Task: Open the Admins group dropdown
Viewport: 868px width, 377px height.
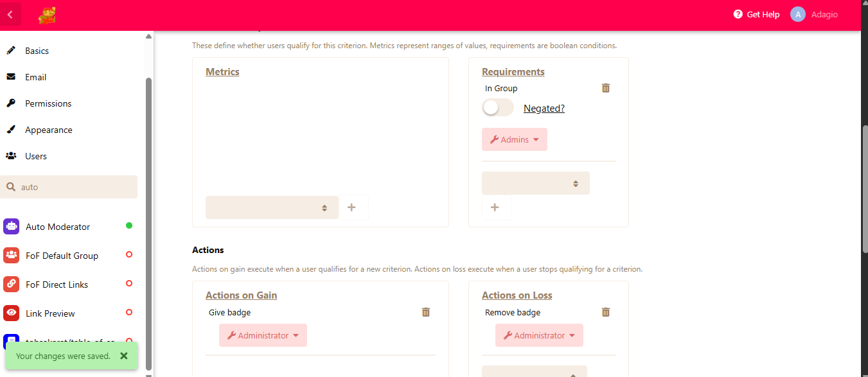Action: click(514, 139)
